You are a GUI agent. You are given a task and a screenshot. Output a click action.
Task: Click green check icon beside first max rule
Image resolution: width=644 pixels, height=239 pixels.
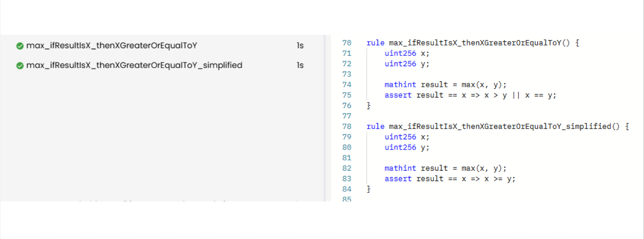(20, 46)
